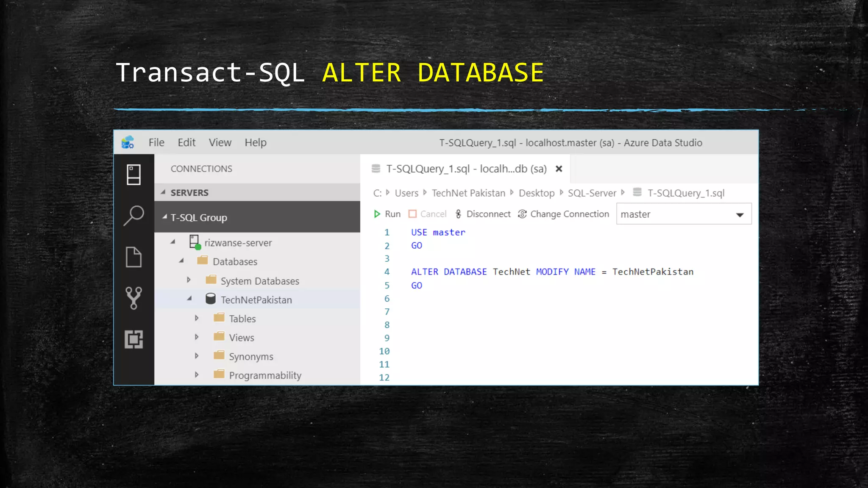
Task: Click the rizwanse-server connection icon
Action: (195, 242)
